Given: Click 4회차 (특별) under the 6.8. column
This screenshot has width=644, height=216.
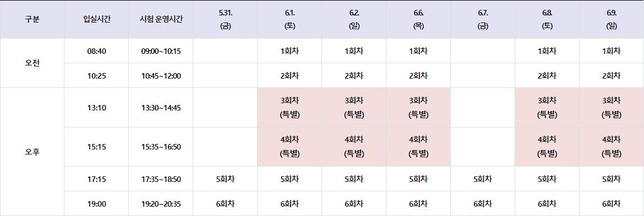Looking at the screenshot, I should tap(547, 147).
